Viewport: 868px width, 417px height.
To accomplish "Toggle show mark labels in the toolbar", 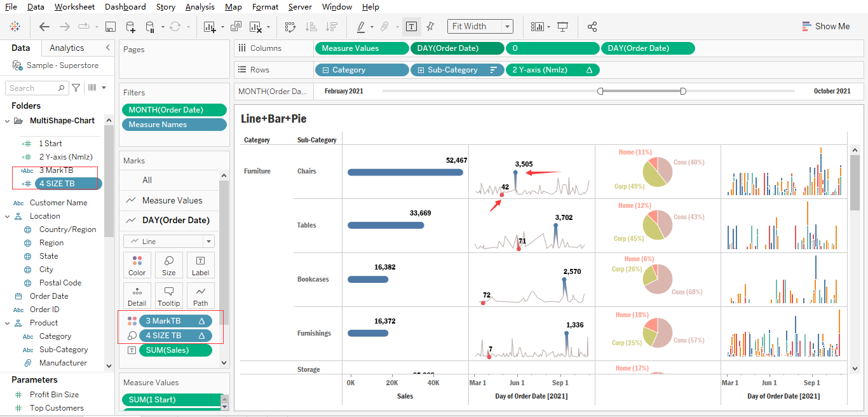I will [x=410, y=26].
